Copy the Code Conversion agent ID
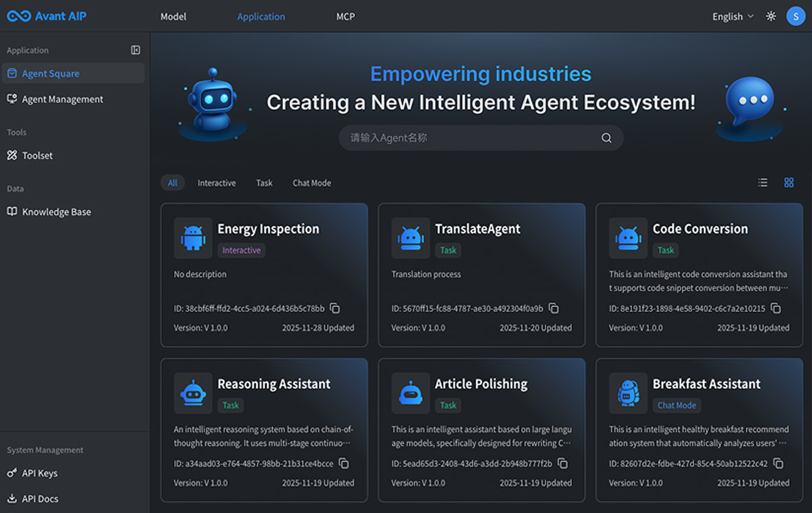Screen dimensions: 812x513 point(775,309)
